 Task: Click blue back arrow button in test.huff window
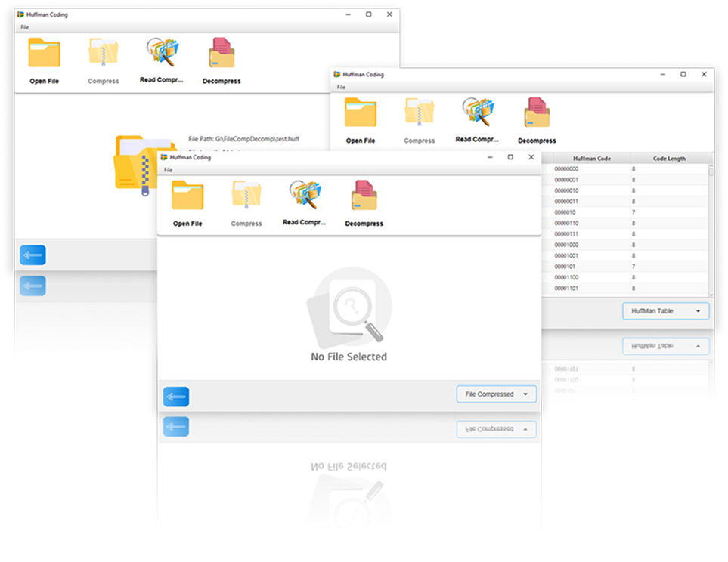(x=33, y=256)
